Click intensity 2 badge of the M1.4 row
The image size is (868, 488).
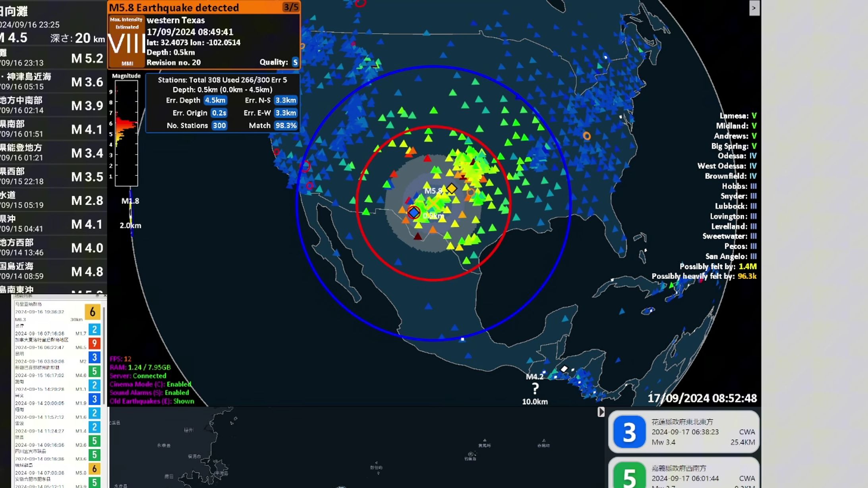(94, 427)
